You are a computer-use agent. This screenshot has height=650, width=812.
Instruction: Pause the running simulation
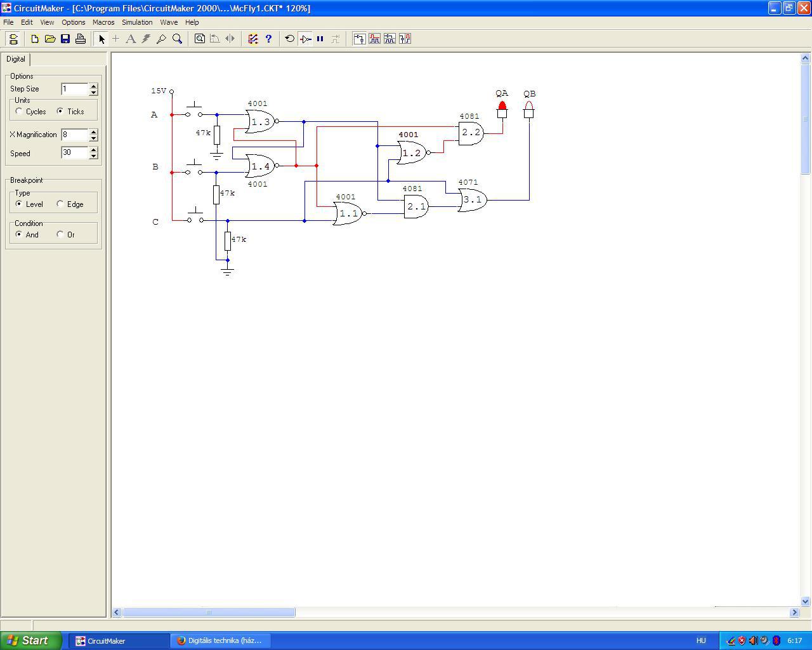[320, 39]
